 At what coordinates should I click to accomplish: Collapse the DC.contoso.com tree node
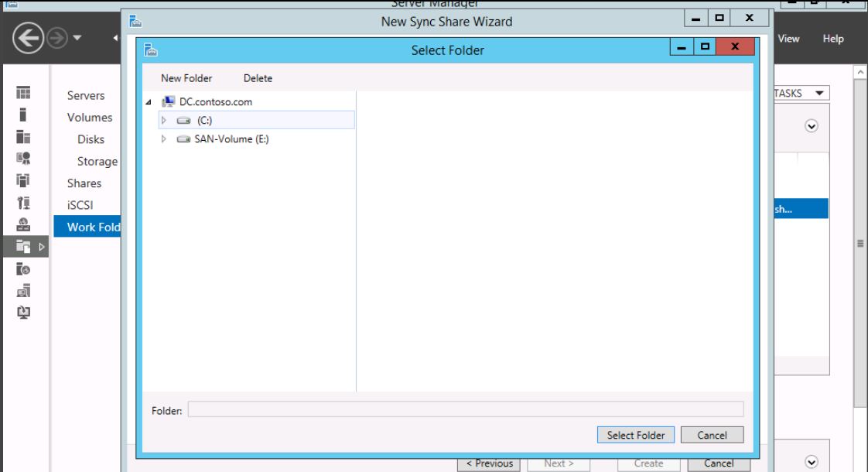tap(149, 102)
